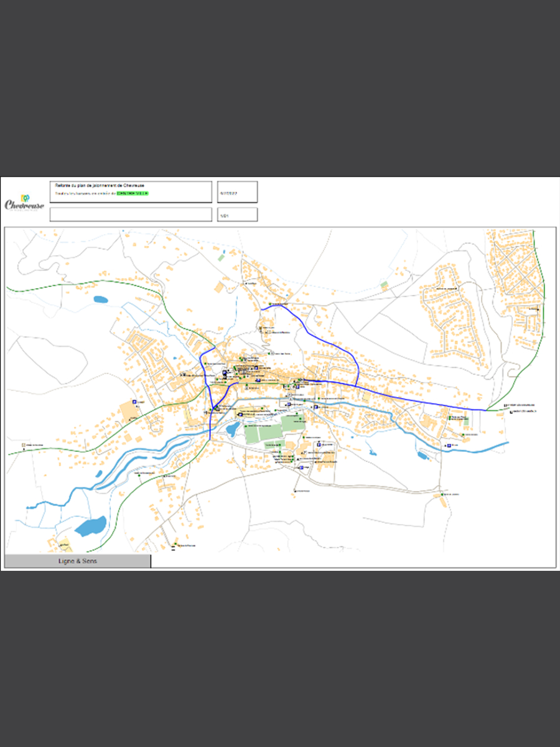Click the small green square in upper map
The width and height of the screenshot is (560, 747).
(x=221, y=256)
